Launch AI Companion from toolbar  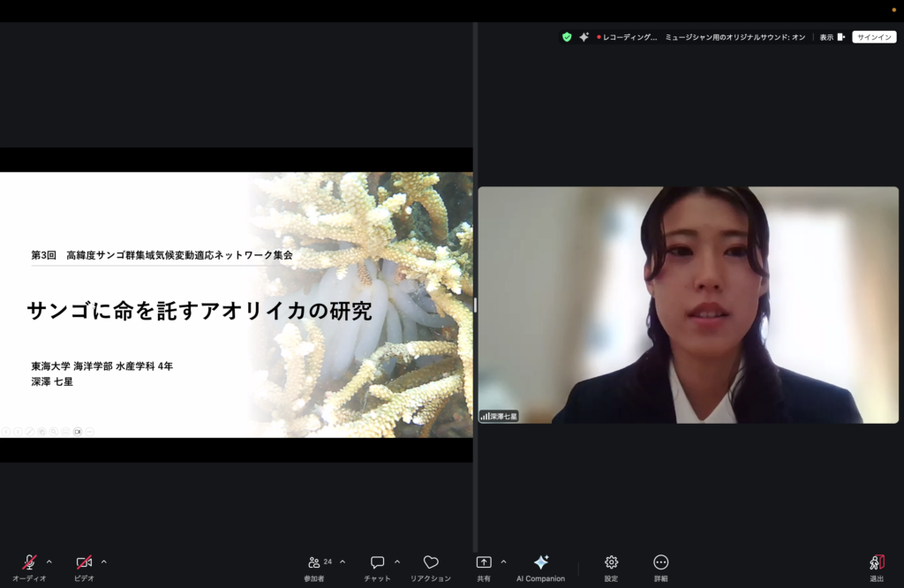point(540,562)
